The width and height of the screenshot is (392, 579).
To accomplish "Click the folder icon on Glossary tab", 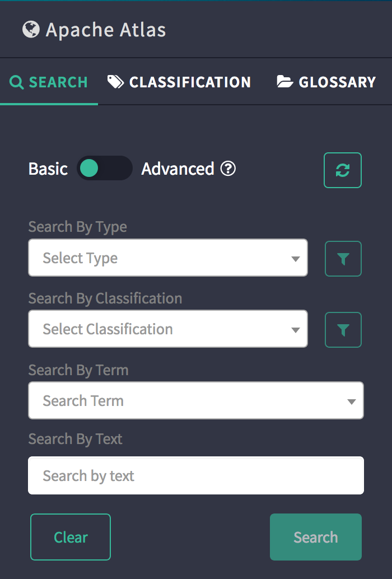I will [x=285, y=82].
